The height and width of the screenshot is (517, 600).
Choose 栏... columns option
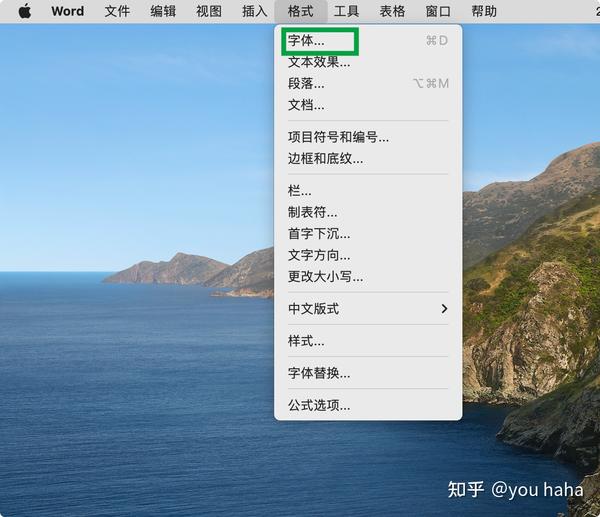tap(368, 190)
